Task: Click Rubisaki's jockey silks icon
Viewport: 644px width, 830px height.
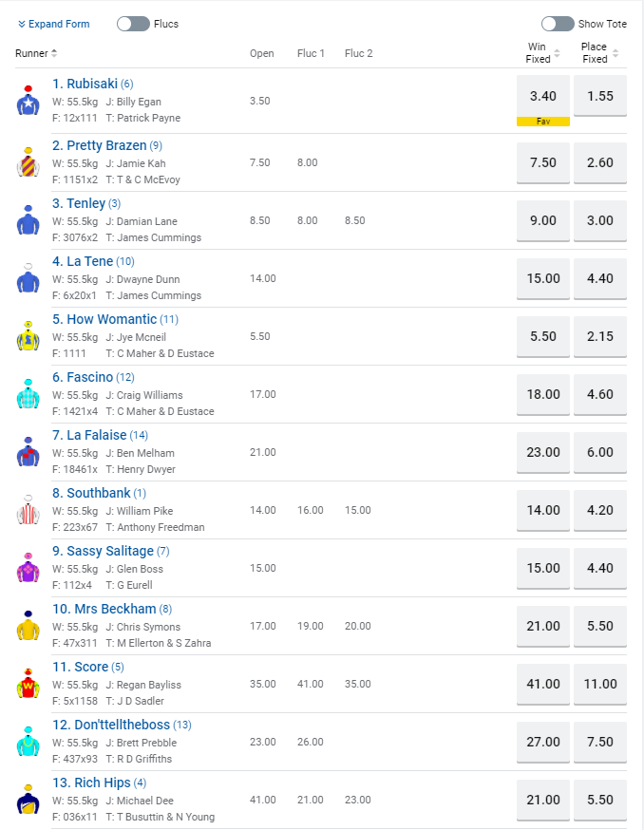Action: (28, 101)
